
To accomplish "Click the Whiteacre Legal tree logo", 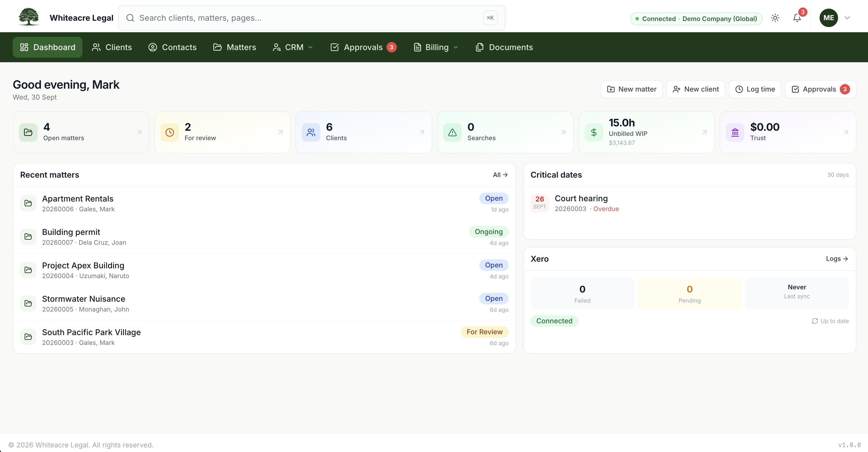I will point(29,17).
